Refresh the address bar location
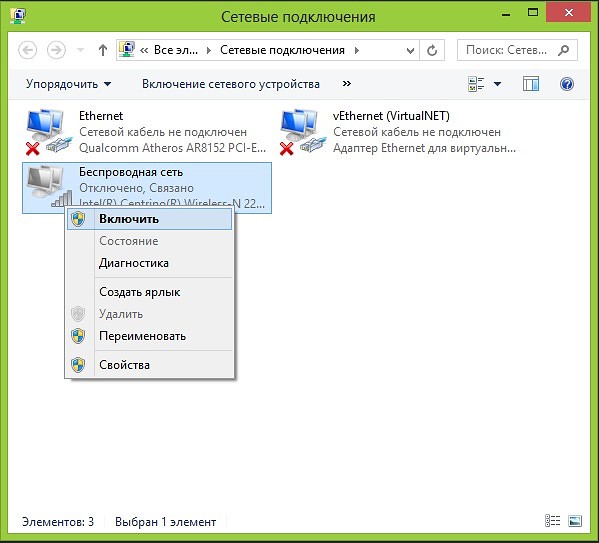The height and width of the screenshot is (543, 599). (432, 50)
